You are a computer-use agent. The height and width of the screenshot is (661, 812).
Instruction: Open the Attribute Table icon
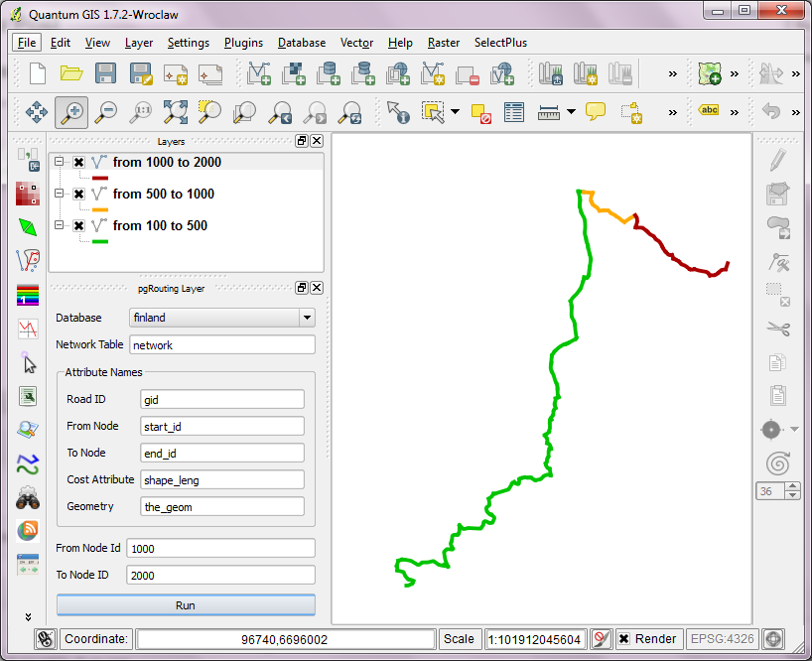(513, 112)
